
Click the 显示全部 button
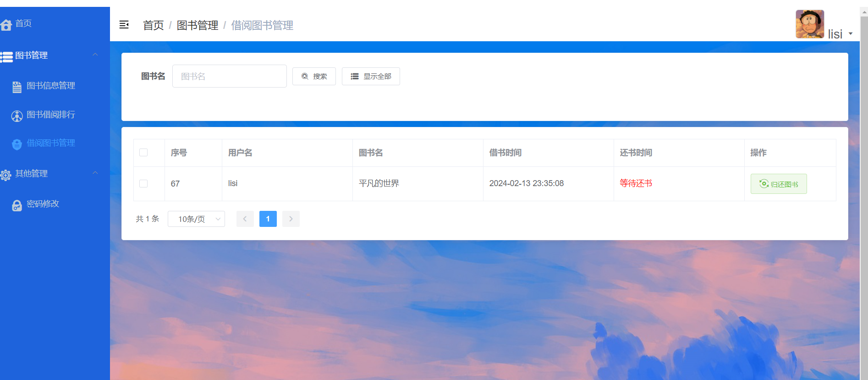coord(371,77)
